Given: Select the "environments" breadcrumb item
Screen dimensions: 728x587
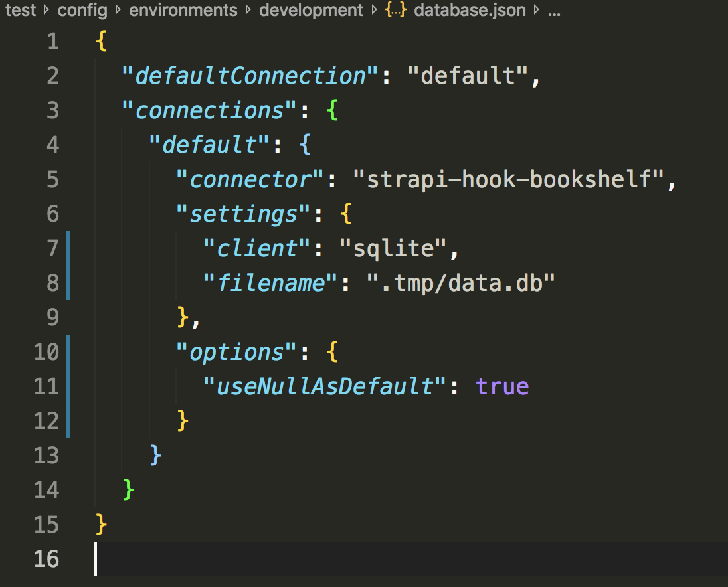Looking at the screenshot, I should point(183,10).
